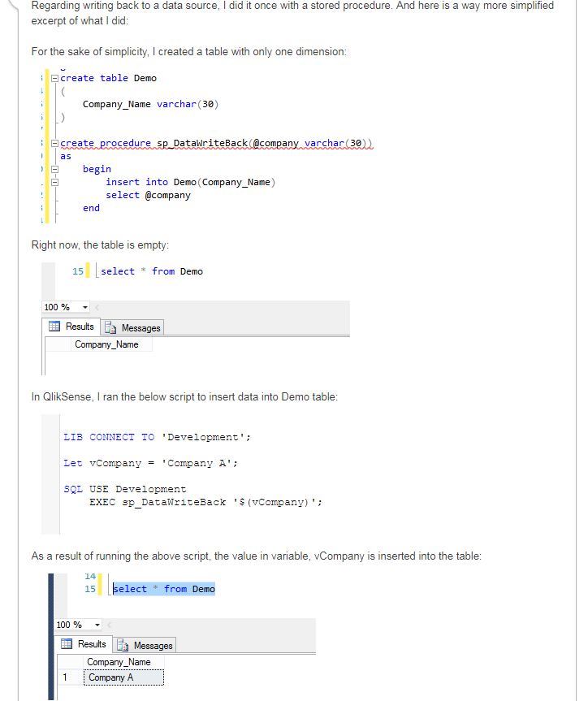Click the Messages page icon in the empty-table screenshot
This screenshot has height=701, width=588.
pyautogui.click(x=110, y=328)
